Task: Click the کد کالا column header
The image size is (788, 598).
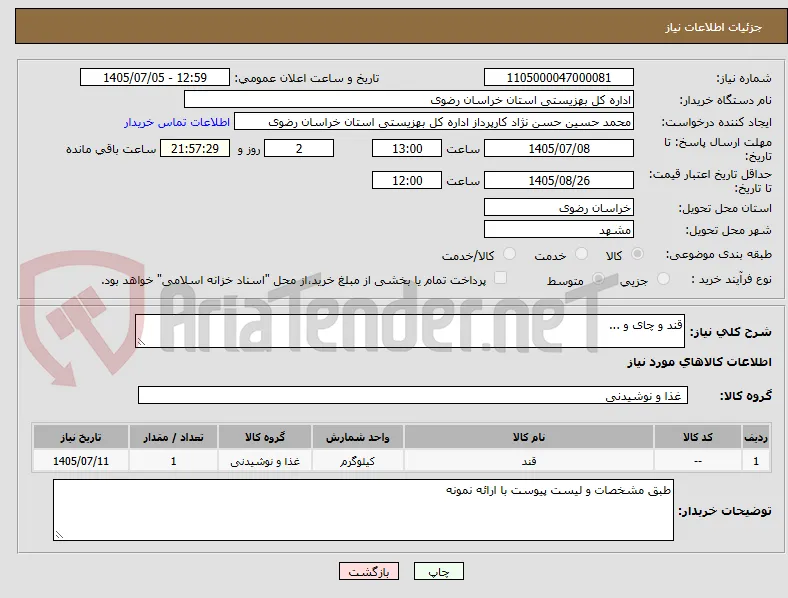Action: (698, 437)
